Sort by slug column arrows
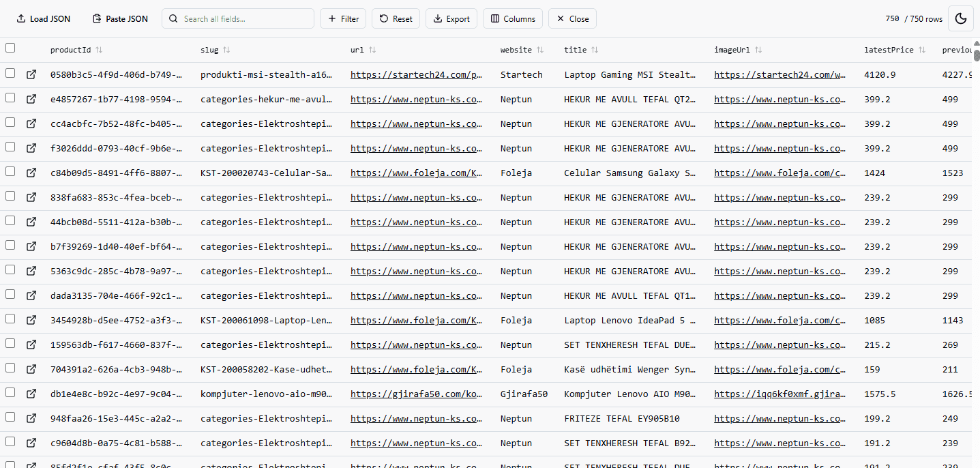The width and height of the screenshot is (980, 468). pyautogui.click(x=226, y=50)
